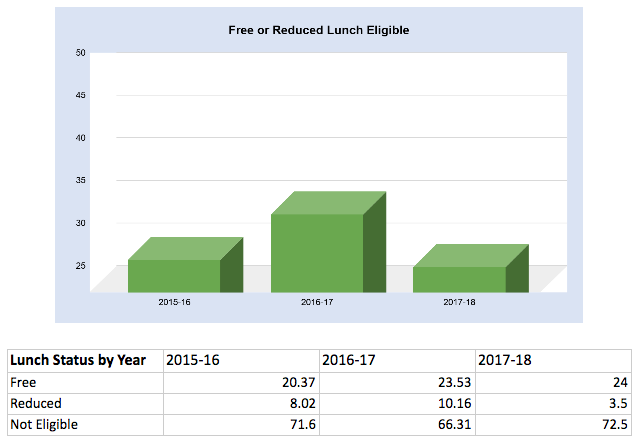The height and width of the screenshot is (441, 637).
Task: Select the Free 2017-18 cell showing 24
Action: [x=553, y=383]
